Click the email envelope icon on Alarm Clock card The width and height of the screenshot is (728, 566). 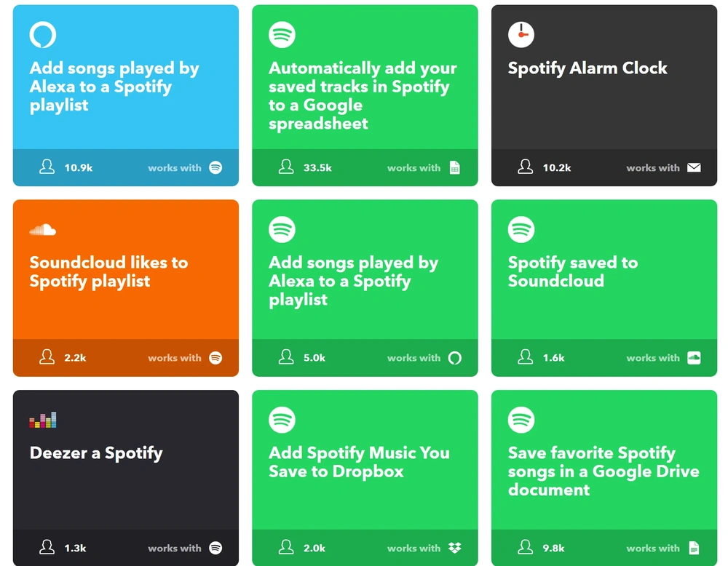click(694, 167)
